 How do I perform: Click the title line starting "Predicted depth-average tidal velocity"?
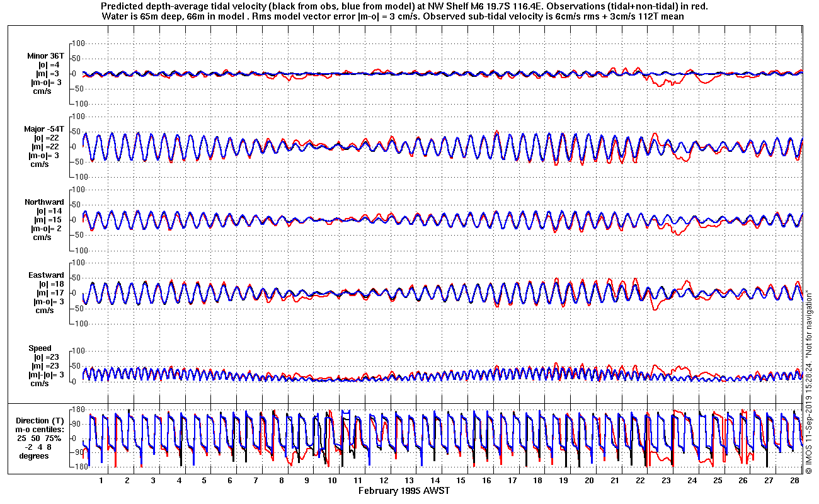click(x=404, y=7)
